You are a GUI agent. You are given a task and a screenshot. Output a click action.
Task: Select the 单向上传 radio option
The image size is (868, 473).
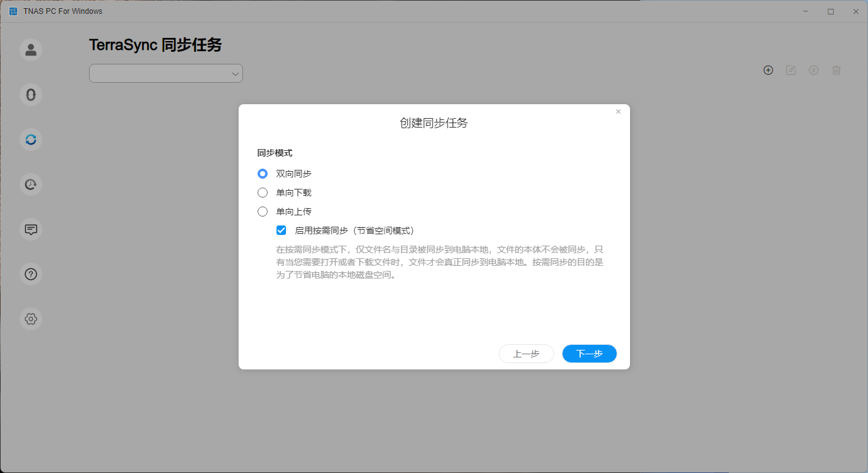click(x=263, y=212)
